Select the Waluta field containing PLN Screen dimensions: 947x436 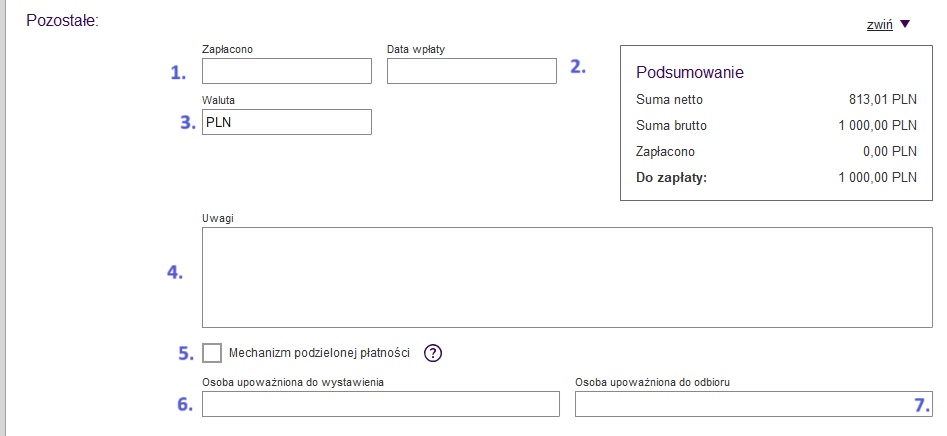pos(287,122)
